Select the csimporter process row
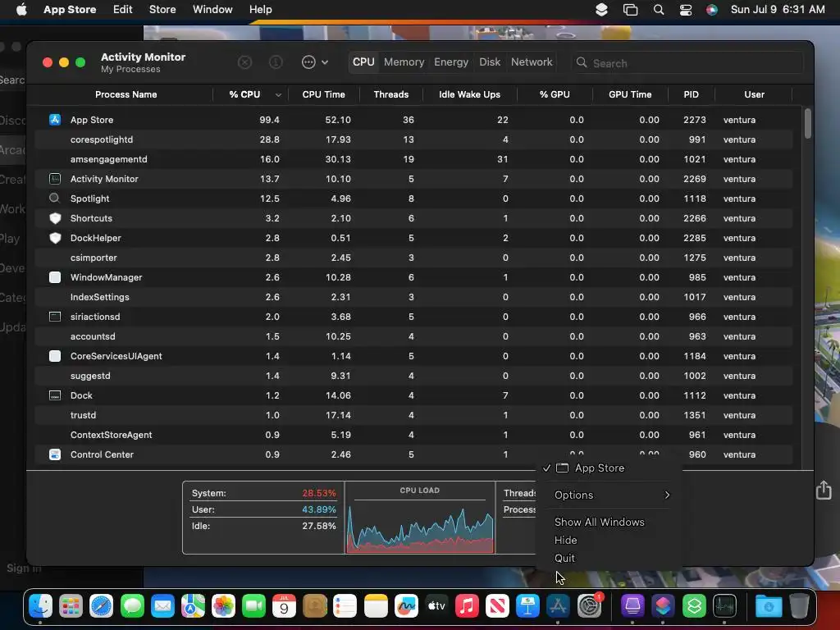This screenshot has height=630, width=840. (x=413, y=258)
